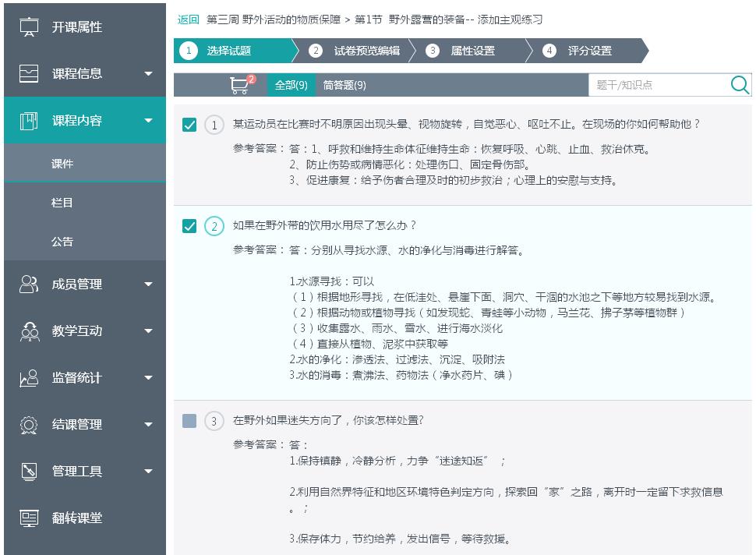The width and height of the screenshot is (756, 555).
Task: Click the 开课属性 presentation icon
Action: click(29, 27)
